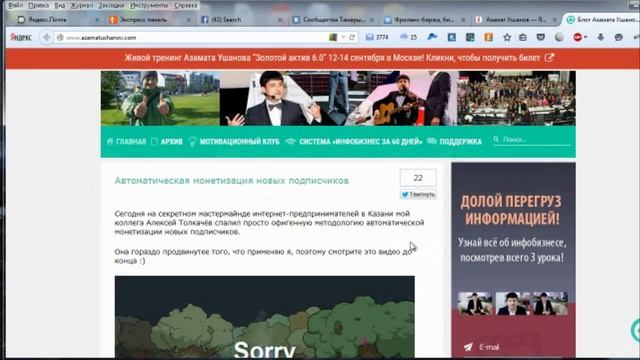Screen dimensions: 640x360
Task: Click the audience crowd header photo
Action: pos(516,98)
